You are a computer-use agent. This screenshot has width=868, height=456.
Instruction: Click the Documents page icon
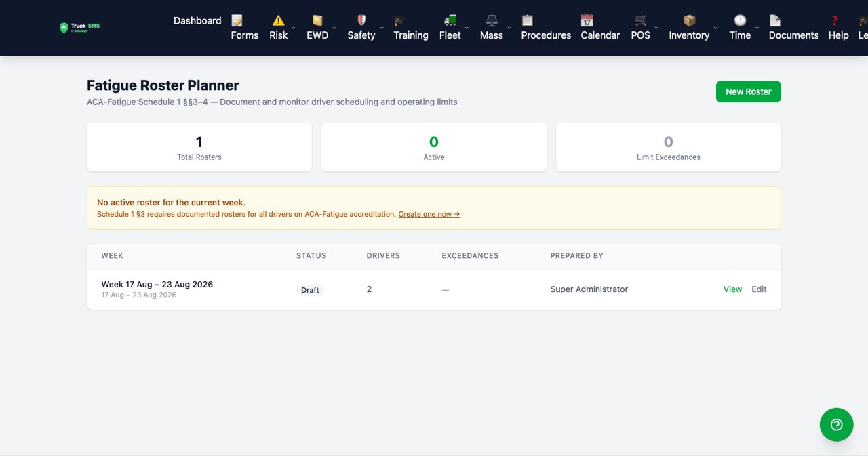tap(775, 21)
